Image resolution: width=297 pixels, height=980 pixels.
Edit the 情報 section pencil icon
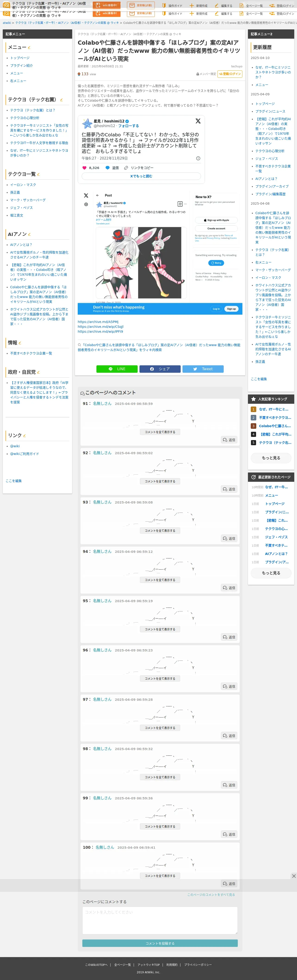click(20, 343)
